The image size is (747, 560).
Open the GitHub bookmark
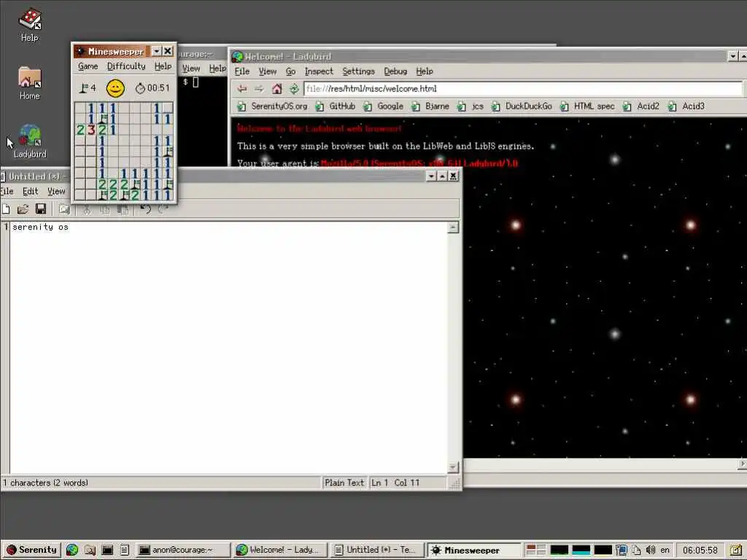point(336,106)
